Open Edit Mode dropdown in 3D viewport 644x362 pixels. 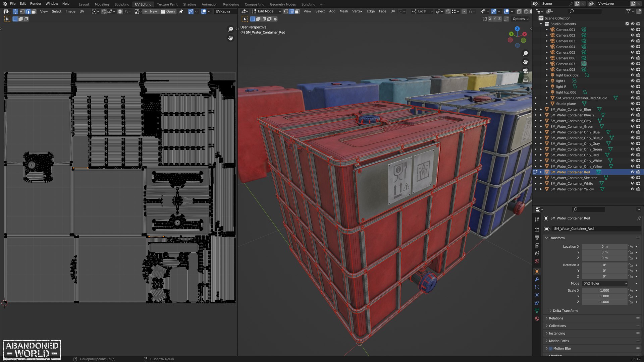[266, 11]
